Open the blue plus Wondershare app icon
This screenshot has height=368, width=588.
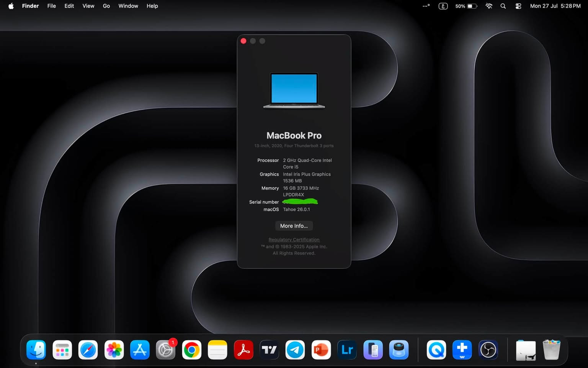[462, 350]
